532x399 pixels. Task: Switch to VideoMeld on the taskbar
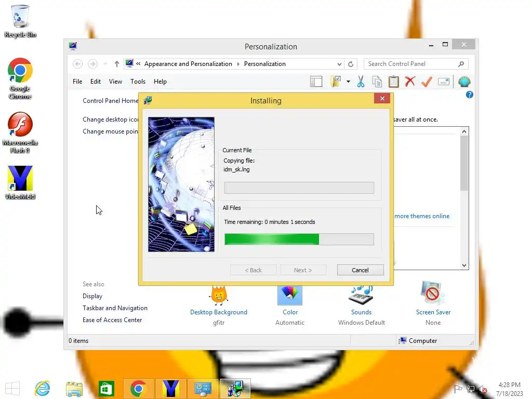[x=170, y=389]
